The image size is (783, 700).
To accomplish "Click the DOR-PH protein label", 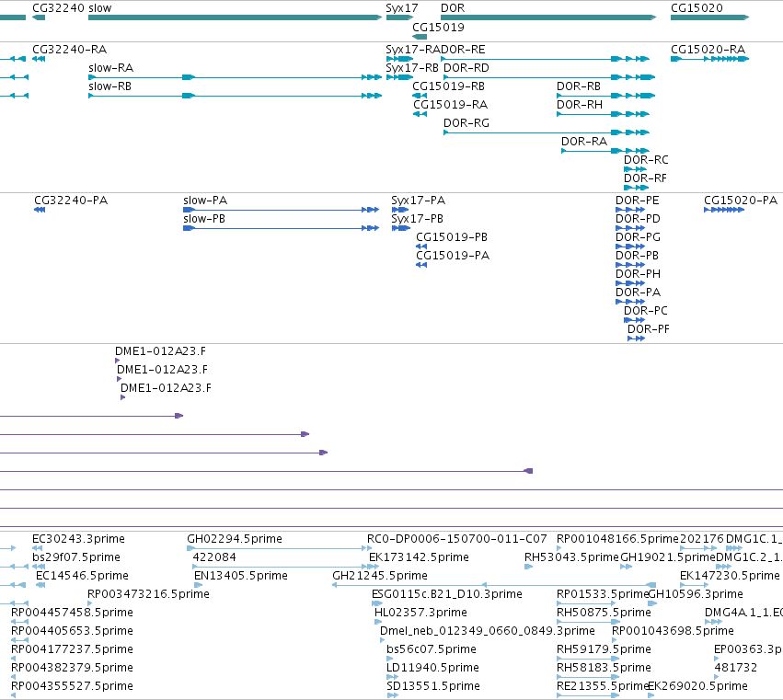I will [639, 274].
